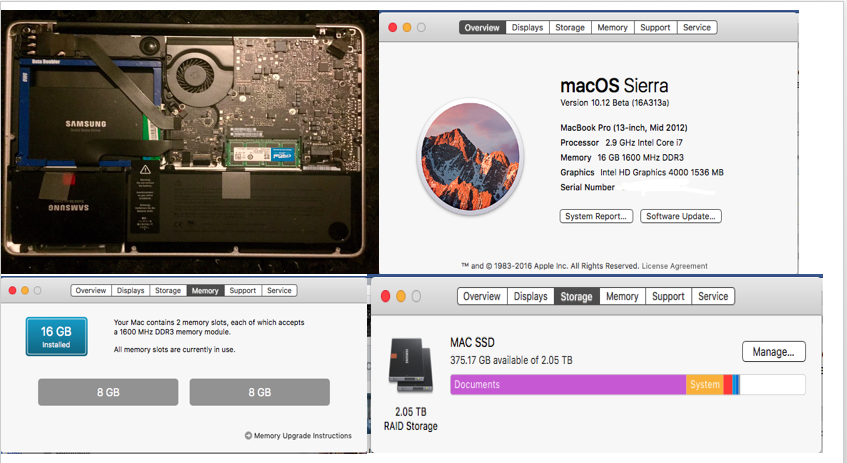847x463 pixels.
Task: Go to Memory tab in the Storage window
Action: [622, 296]
